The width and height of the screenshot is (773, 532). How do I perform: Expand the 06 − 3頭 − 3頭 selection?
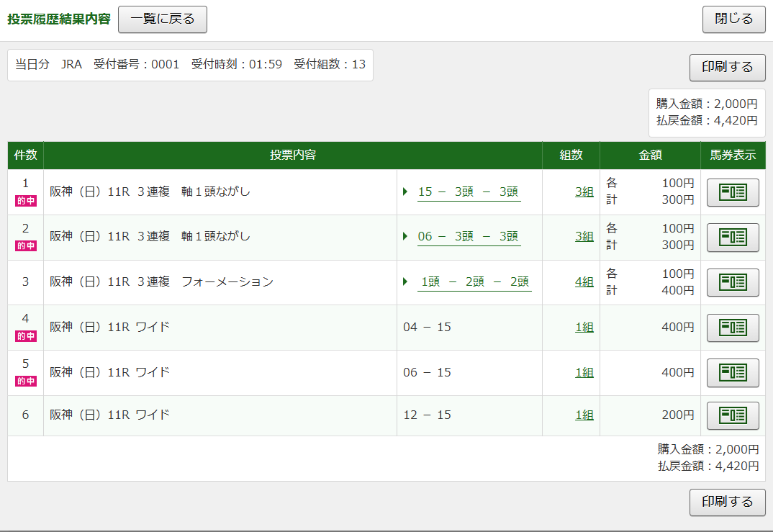pyautogui.click(x=469, y=237)
